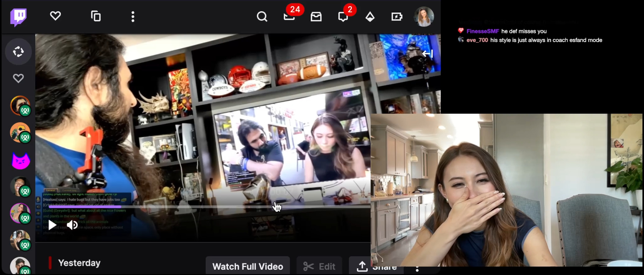Click the badge icon beside eve_700
This screenshot has width=644, height=275.
(x=461, y=40)
